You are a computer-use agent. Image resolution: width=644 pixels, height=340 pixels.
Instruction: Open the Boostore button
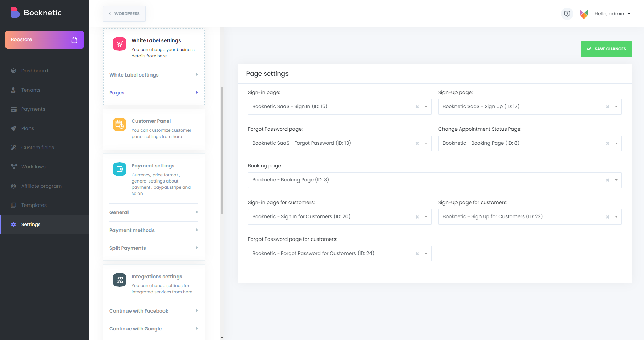click(45, 40)
